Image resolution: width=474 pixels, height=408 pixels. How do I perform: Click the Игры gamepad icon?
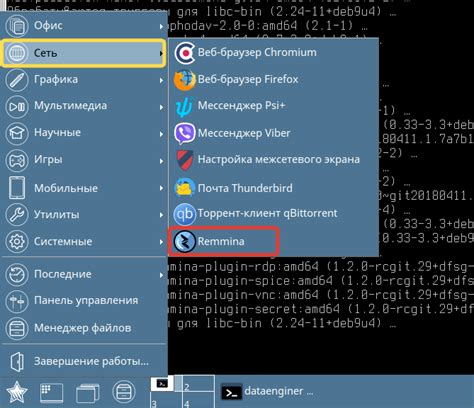(17, 160)
